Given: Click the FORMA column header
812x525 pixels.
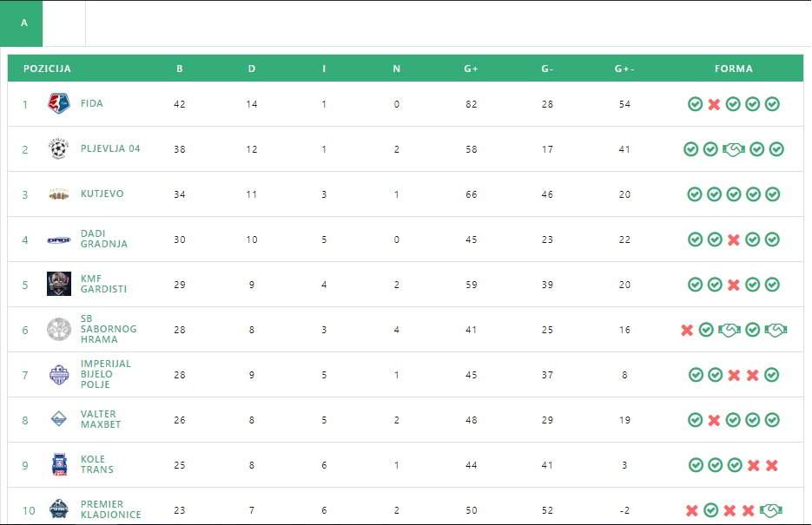Looking at the screenshot, I should coord(733,69).
